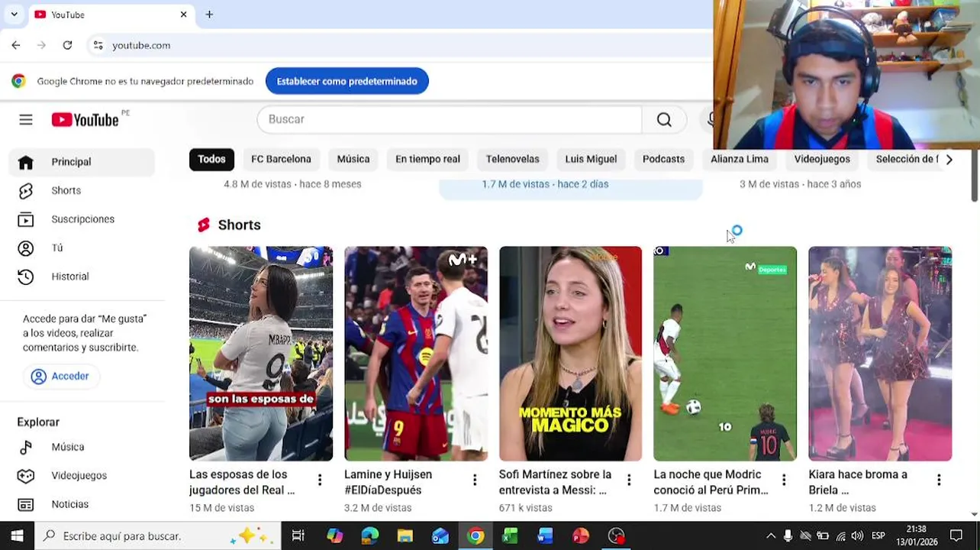
Task: Open Shorts in the sidebar
Action: click(x=82, y=190)
